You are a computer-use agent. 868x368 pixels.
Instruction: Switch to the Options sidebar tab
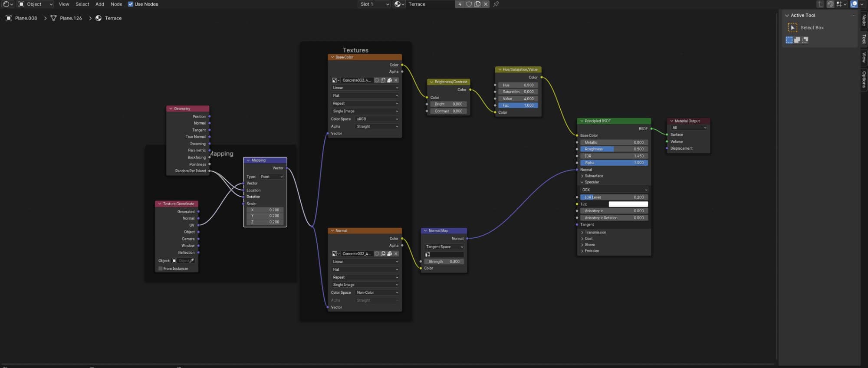(x=864, y=79)
